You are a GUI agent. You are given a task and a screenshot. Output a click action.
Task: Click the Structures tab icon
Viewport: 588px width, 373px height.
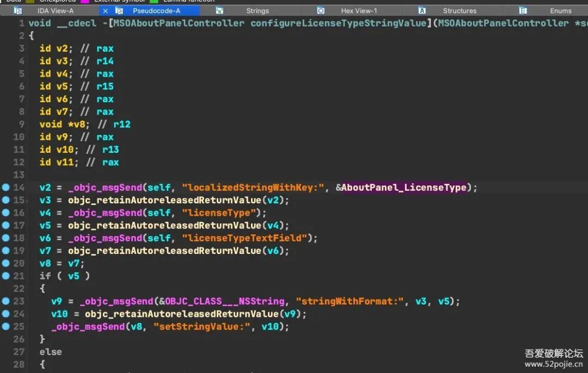tap(422, 10)
